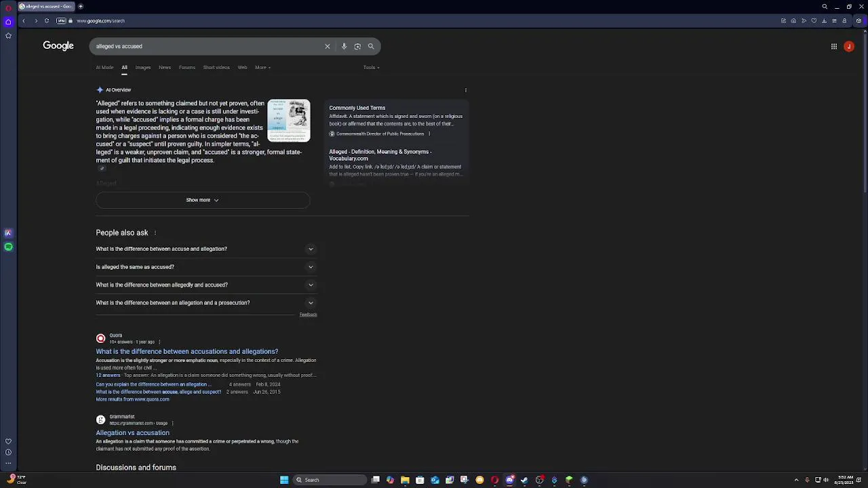Image resolution: width=868 pixels, height=488 pixels.
Task: Click the Google logo
Action: (58, 45)
